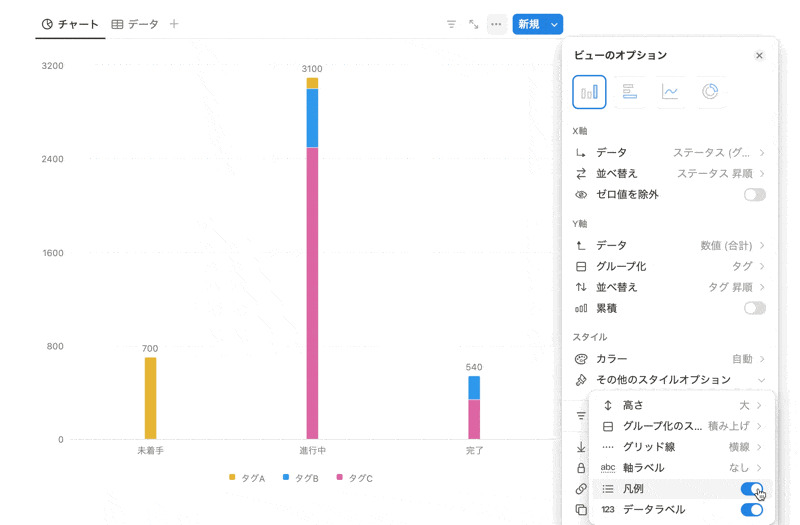Click the yellow segment of 進行中 bar
800x525 pixels.
click(x=312, y=83)
